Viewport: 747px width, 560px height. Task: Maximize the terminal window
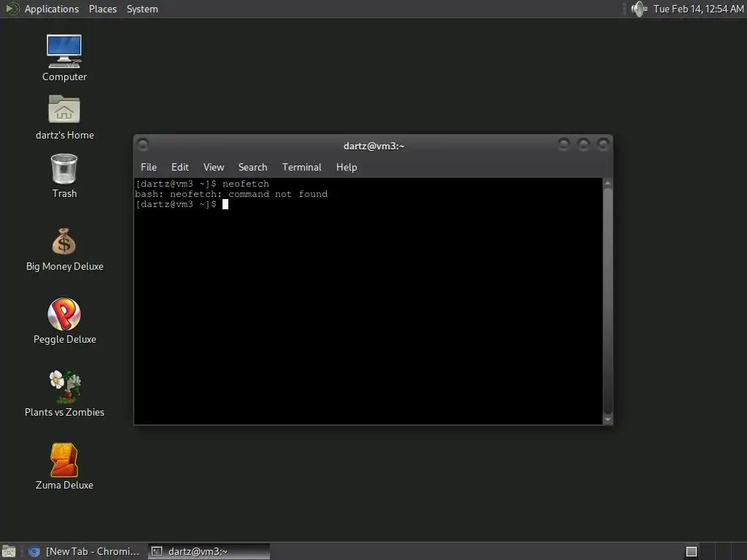tap(583, 144)
